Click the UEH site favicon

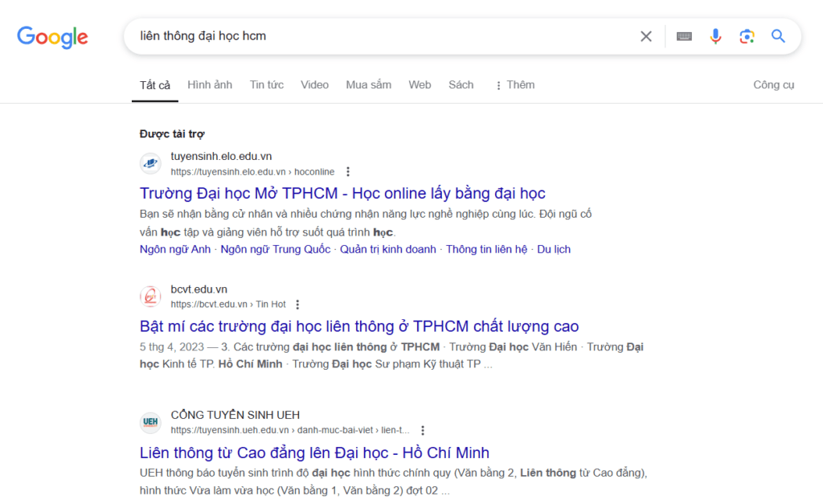(150, 422)
